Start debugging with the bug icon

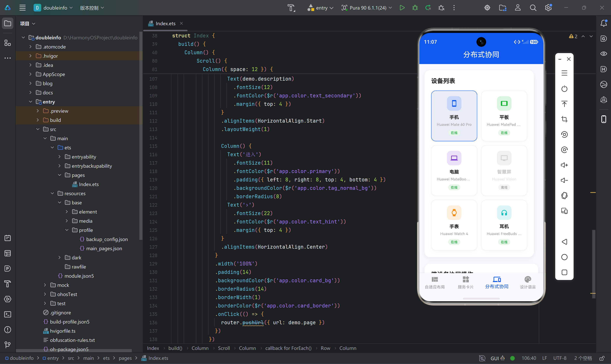[415, 8]
